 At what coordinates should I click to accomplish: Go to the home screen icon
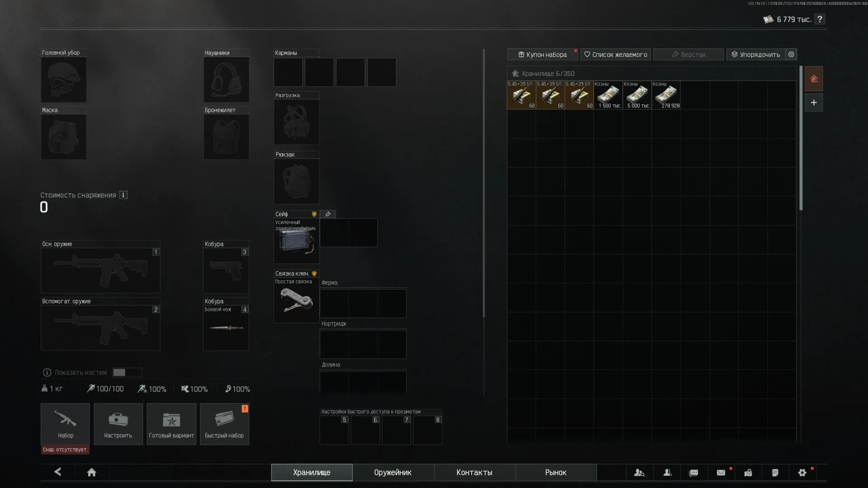tap(91, 472)
